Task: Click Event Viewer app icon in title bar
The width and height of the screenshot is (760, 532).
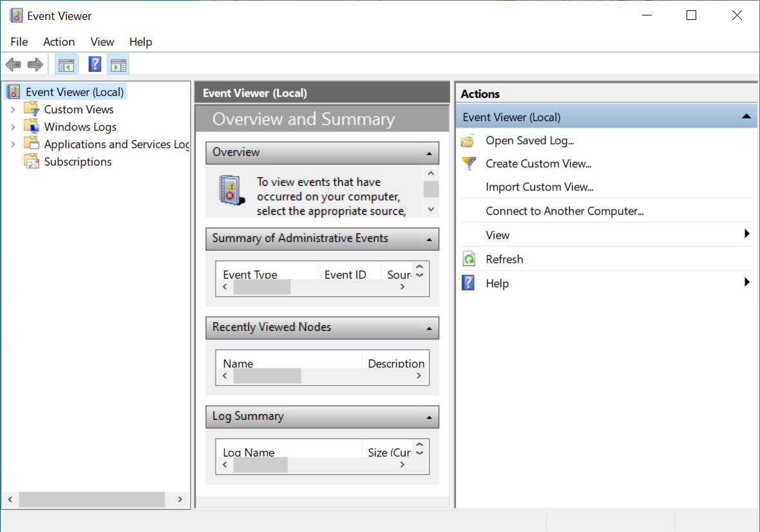Action: (16, 15)
